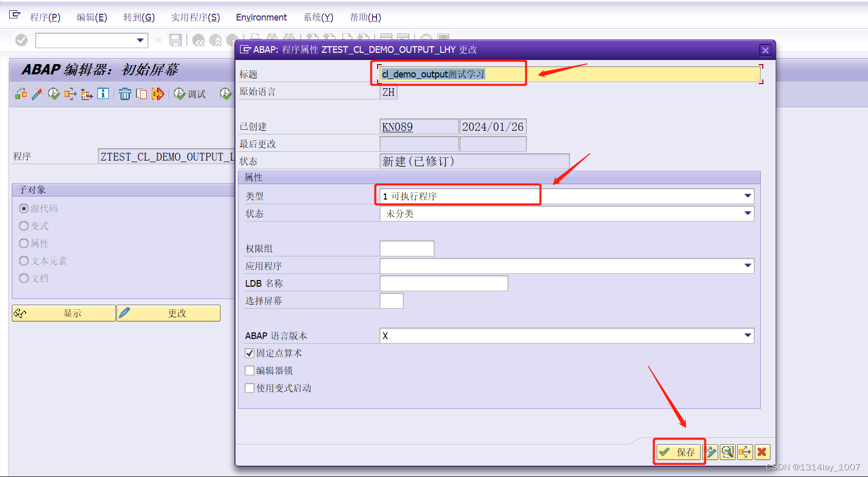
Task: Uncheck the 固定点算术 checkbox
Action: [250, 353]
